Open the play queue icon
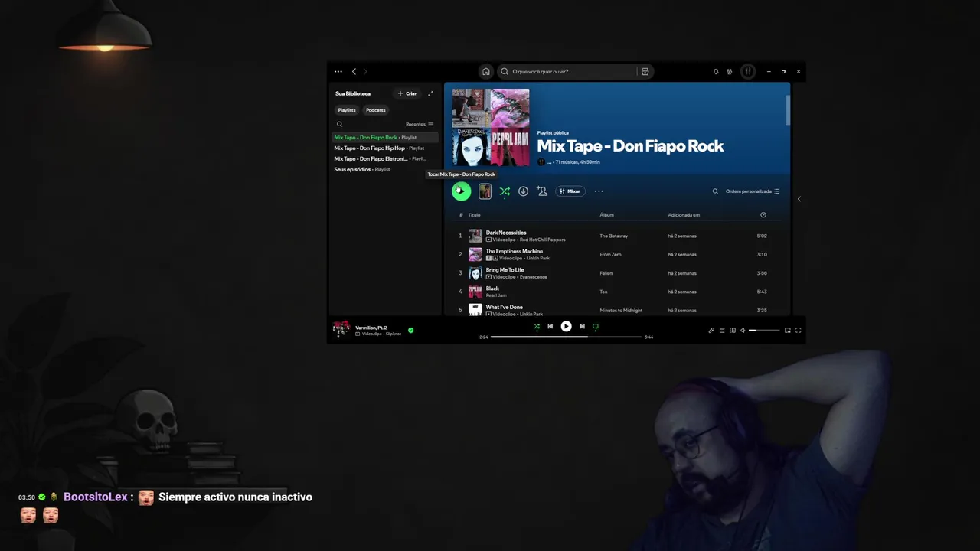The height and width of the screenshot is (551, 980). 722,331
